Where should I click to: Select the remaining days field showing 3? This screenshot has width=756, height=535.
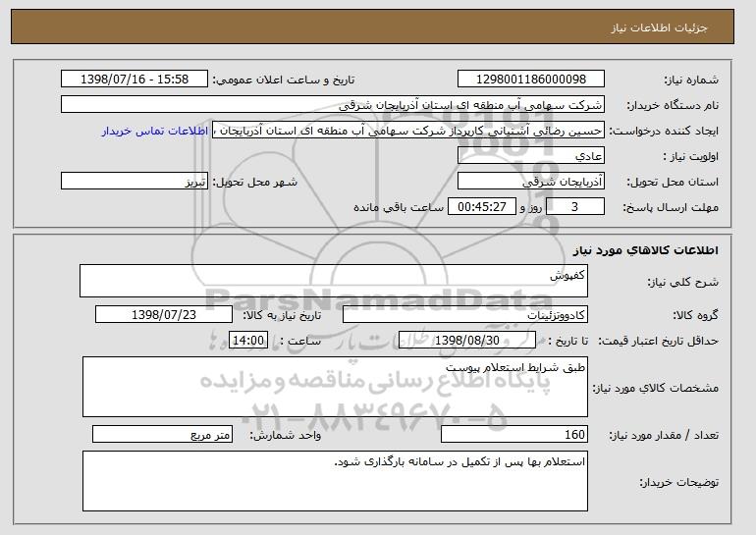(574, 207)
